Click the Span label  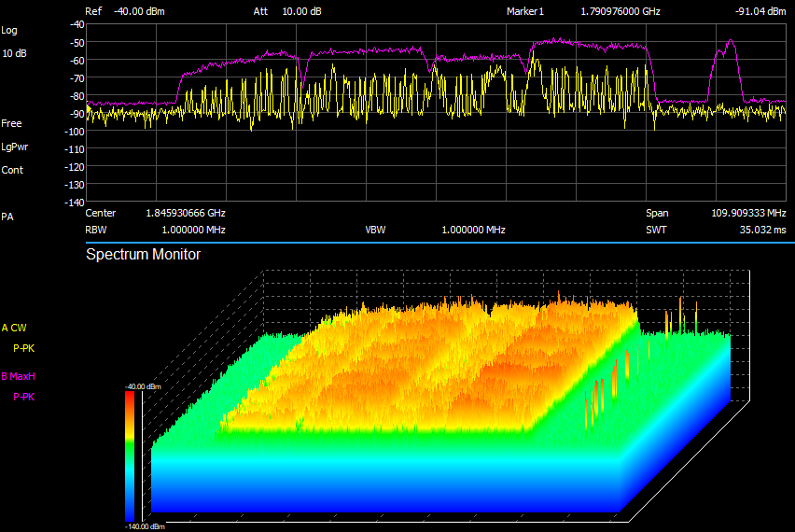click(657, 213)
